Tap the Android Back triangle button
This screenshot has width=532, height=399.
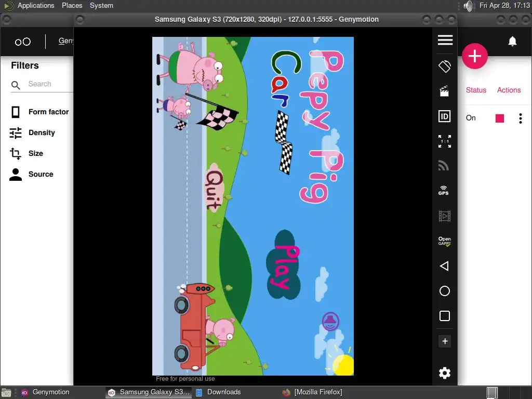[x=444, y=266]
